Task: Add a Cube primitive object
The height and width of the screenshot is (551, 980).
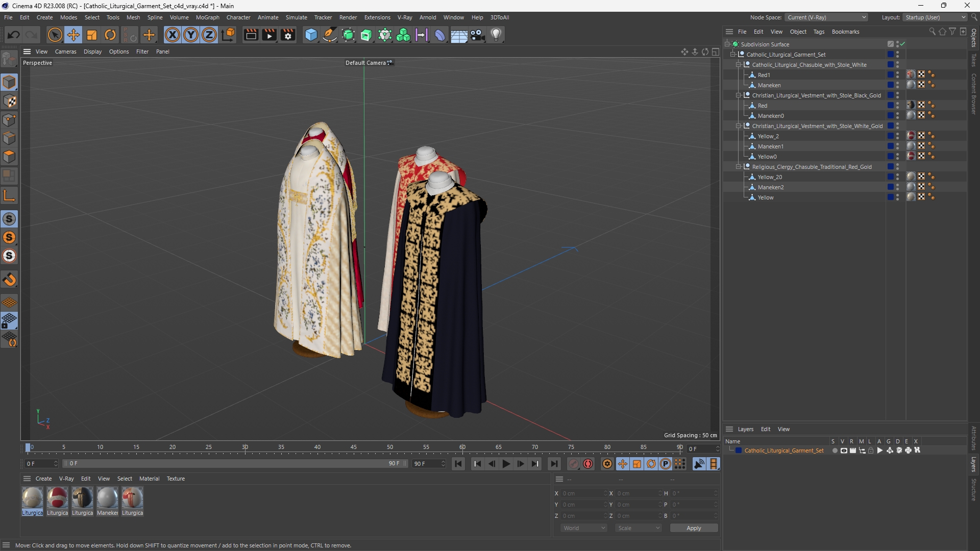Action: (311, 35)
